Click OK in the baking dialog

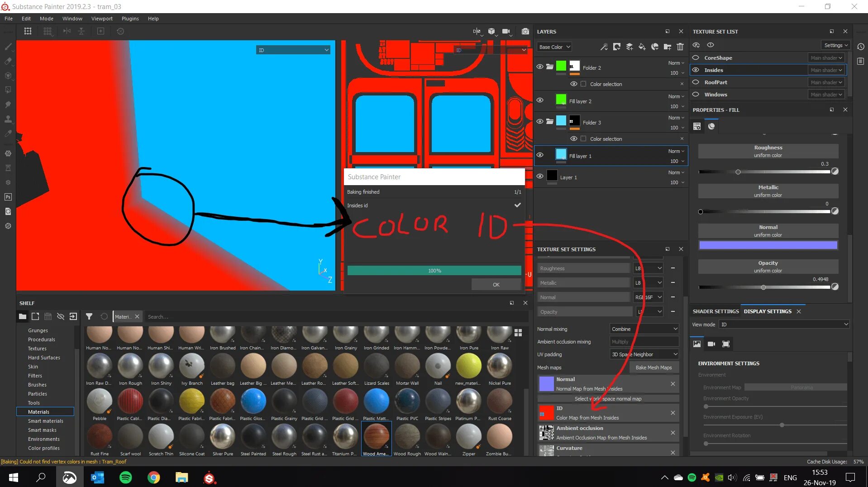[496, 284]
